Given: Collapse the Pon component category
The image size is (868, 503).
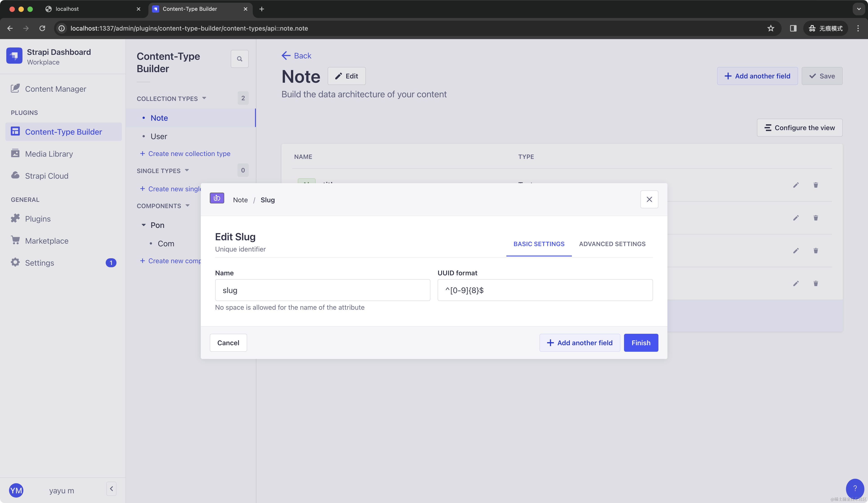Looking at the screenshot, I should (x=144, y=225).
